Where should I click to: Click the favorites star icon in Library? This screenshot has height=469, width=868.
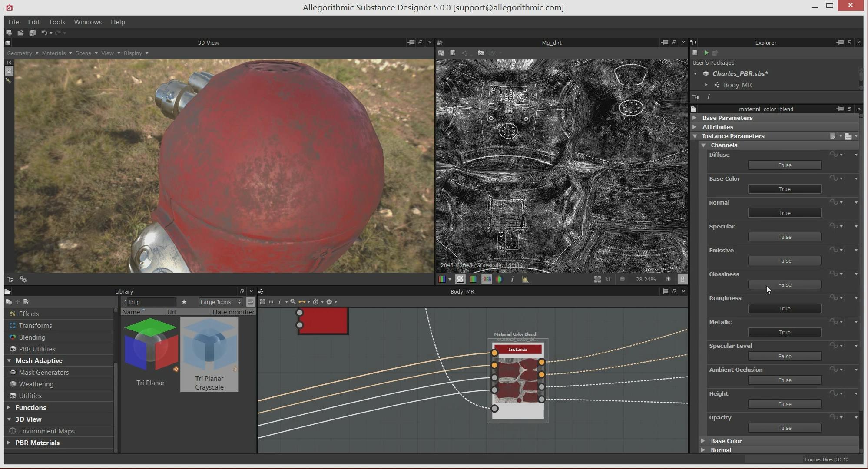184,302
